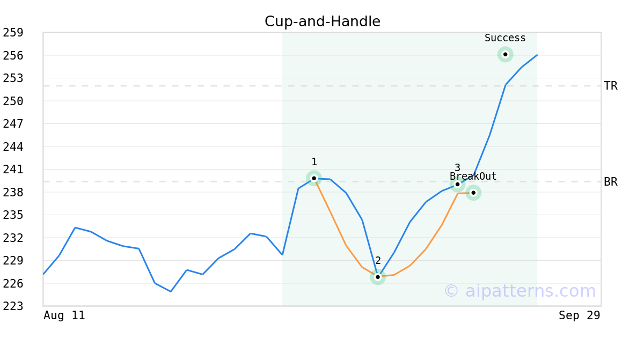
Task: Click the Success annotation text
Action: click(x=505, y=38)
